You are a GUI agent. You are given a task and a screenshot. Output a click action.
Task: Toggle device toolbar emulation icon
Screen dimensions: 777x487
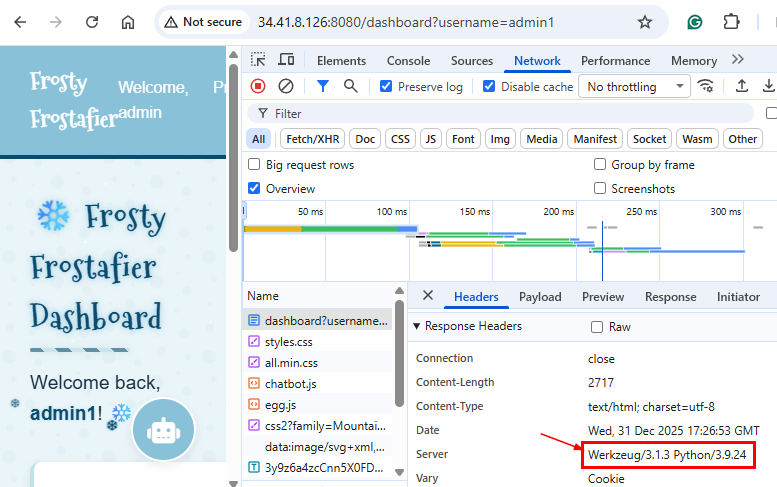coord(286,60)
